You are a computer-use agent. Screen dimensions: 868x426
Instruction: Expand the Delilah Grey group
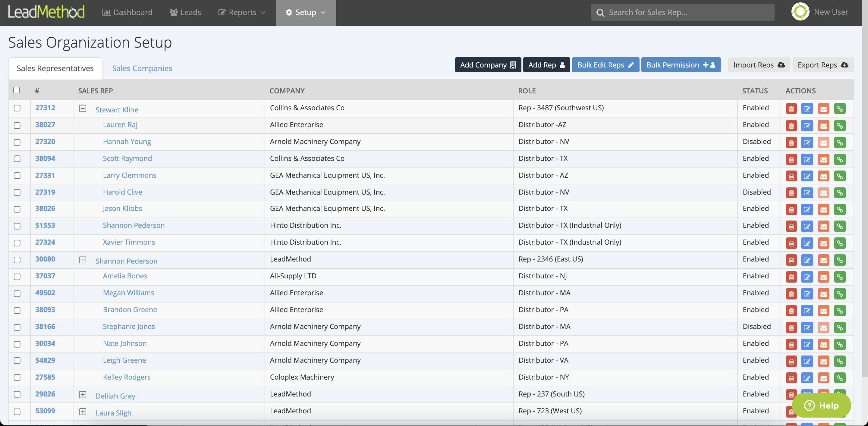click(x=83, y=394)
